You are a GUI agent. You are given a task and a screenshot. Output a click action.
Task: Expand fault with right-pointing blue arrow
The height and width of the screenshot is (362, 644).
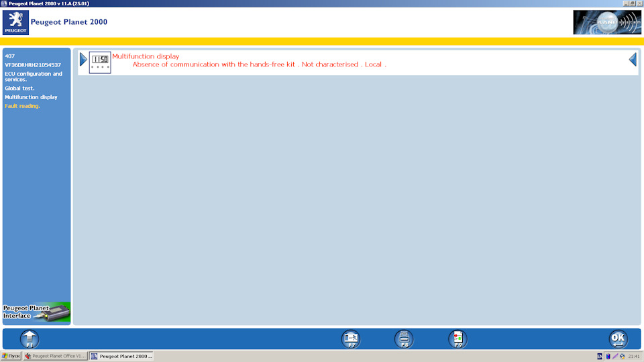click(83, 60)
